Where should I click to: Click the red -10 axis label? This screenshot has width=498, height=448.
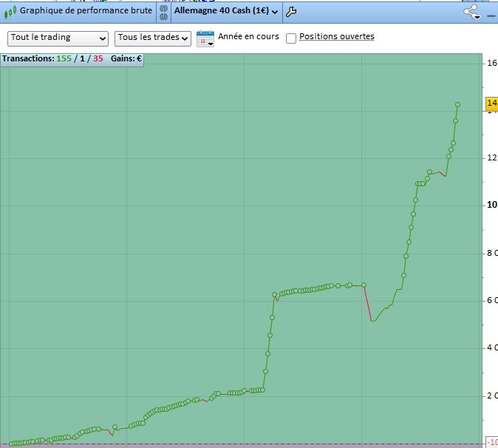pyautogui.click(x=492, y=442)
